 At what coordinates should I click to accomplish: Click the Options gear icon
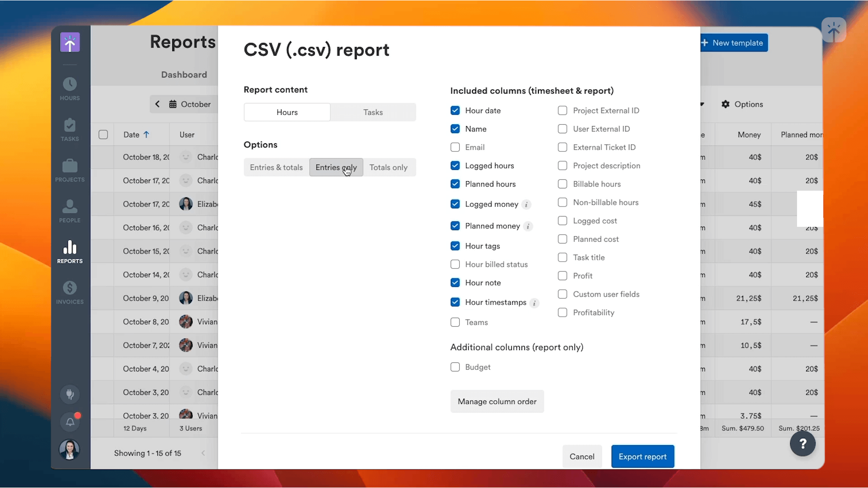tap(726, 104)
